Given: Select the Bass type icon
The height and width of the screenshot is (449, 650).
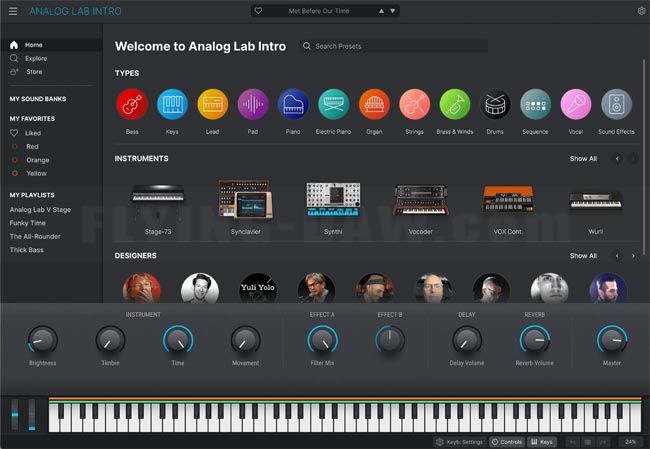Looking at the screenshot, I should [132, 105].
